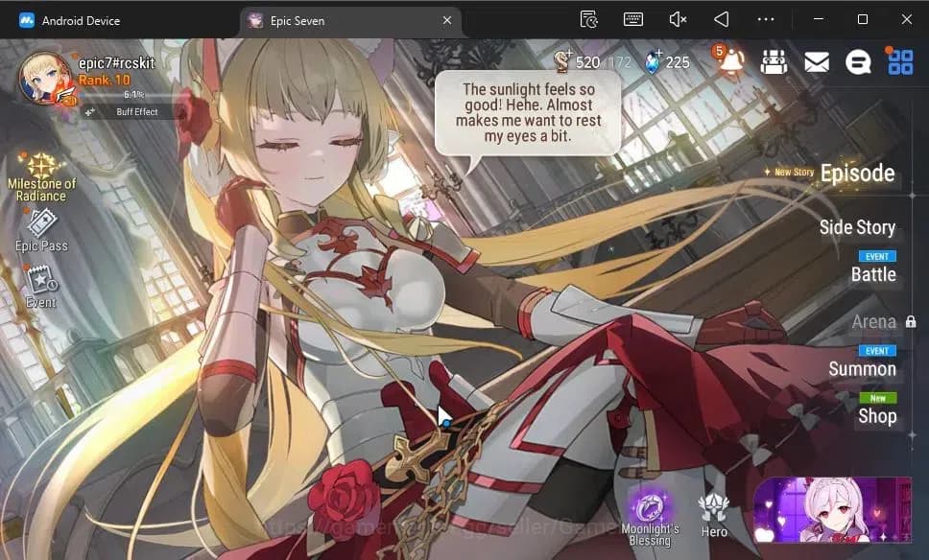Viewport: 929px width, 560px height.
Task: Tap the padlock icon next to Arena
Action: tap(911, 321)
